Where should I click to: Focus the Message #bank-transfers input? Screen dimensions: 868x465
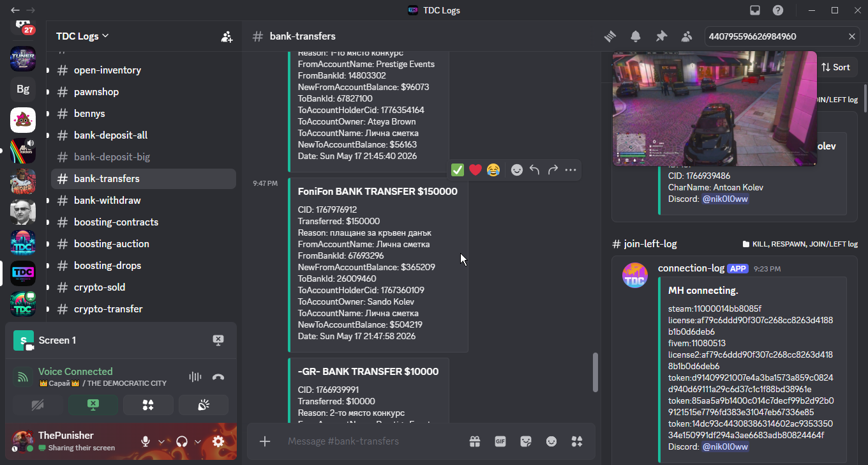(374, 441)
